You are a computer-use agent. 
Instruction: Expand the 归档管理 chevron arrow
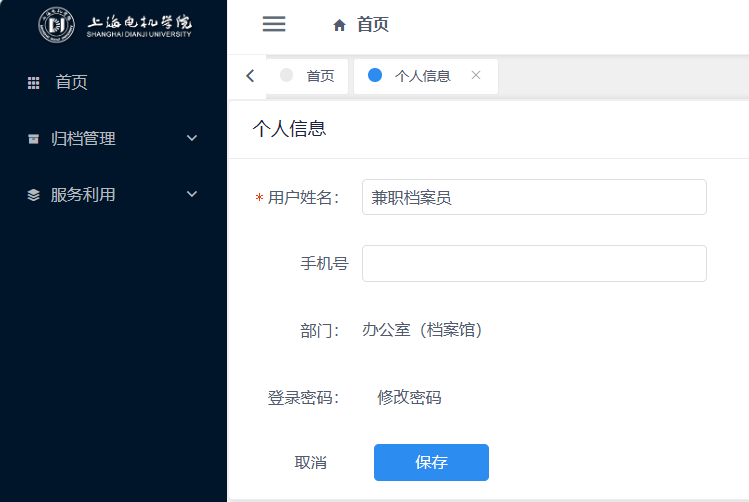click(192, 139)
